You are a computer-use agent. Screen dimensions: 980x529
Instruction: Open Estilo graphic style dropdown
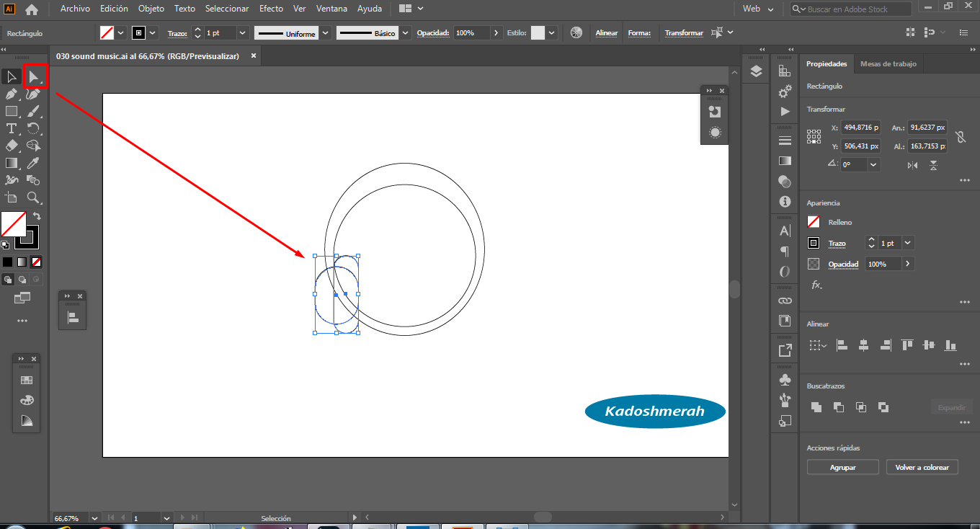pyautogui.click(x=552, y=33)
